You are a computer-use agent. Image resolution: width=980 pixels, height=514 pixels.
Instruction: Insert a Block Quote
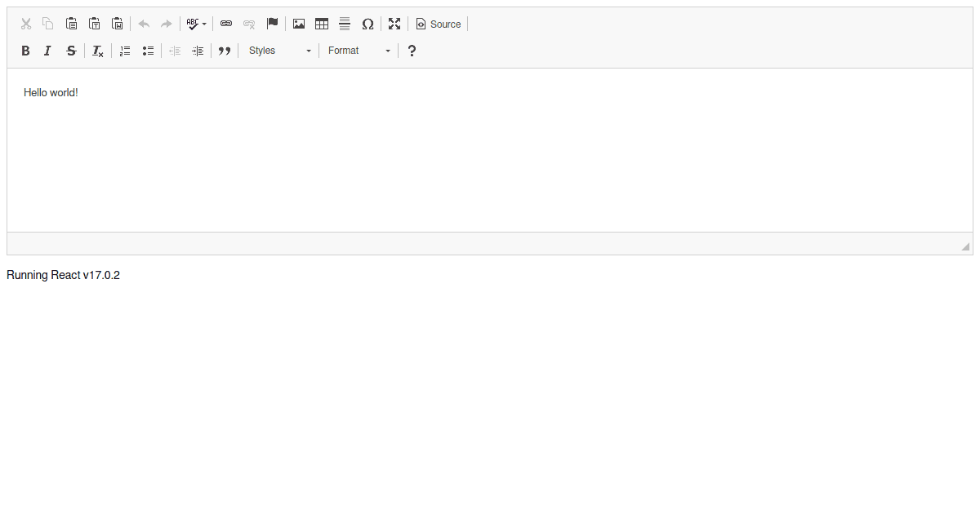pos(224,51)
